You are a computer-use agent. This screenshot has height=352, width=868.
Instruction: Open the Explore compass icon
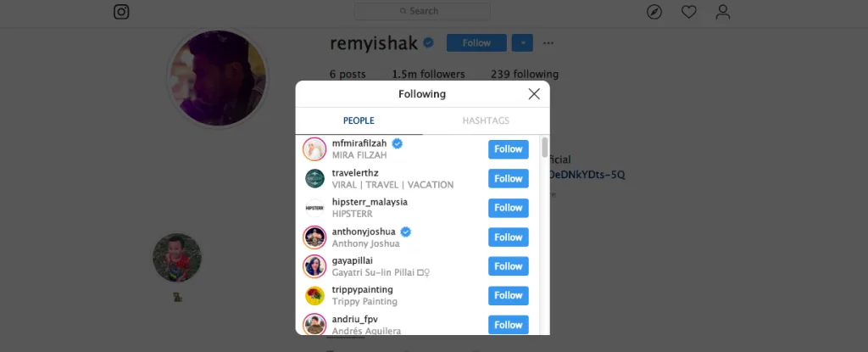pos(654,12)
